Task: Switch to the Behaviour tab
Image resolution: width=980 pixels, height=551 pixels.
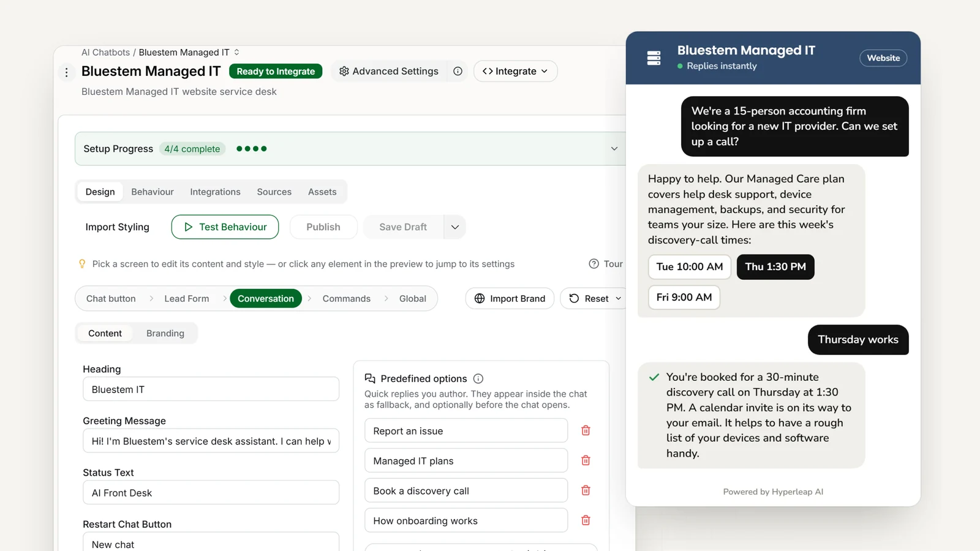Action: (x=153, y=192)
